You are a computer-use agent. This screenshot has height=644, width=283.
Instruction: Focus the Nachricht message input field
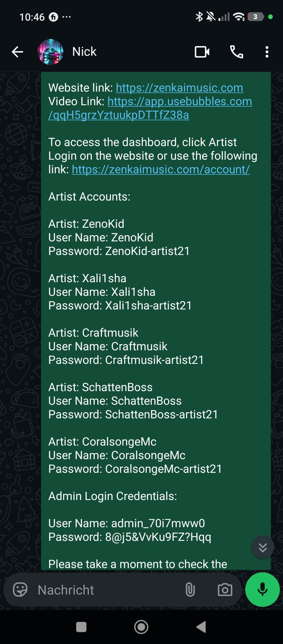105,590
